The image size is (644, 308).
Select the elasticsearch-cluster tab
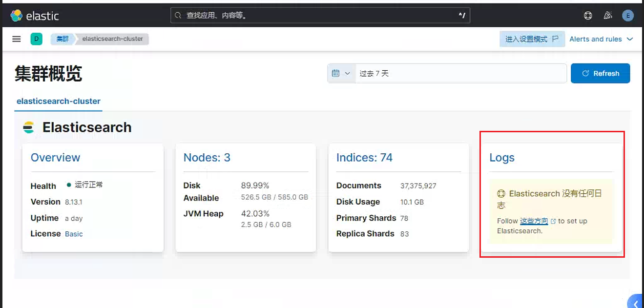(59, 102)
